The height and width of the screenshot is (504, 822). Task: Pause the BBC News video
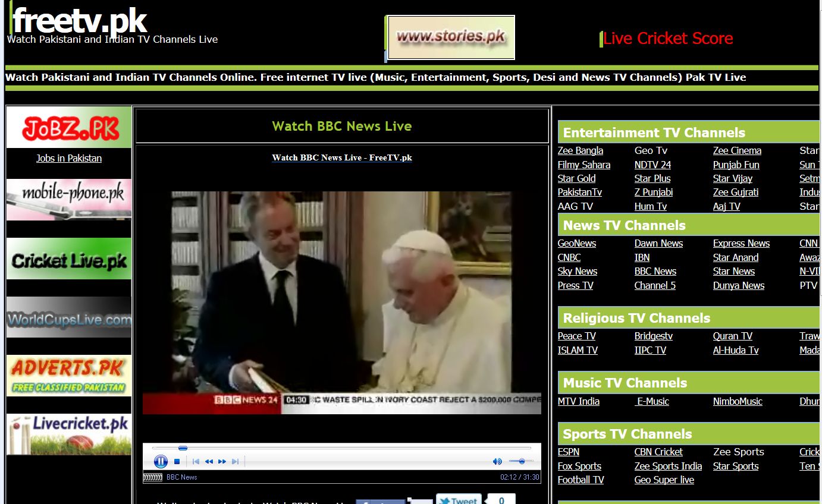[161, 461]
